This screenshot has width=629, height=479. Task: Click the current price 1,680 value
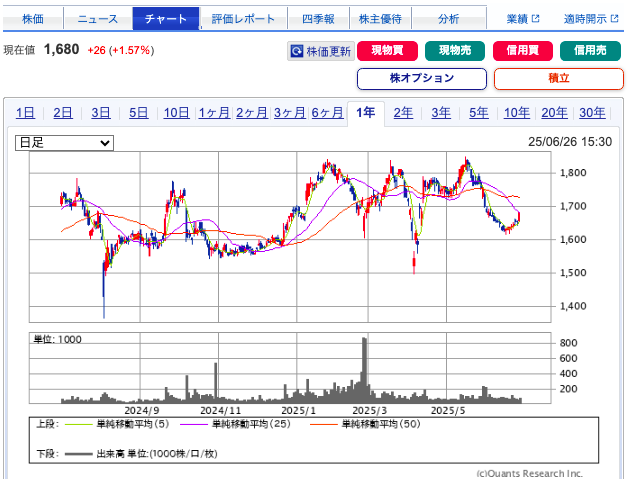(61, 50)
